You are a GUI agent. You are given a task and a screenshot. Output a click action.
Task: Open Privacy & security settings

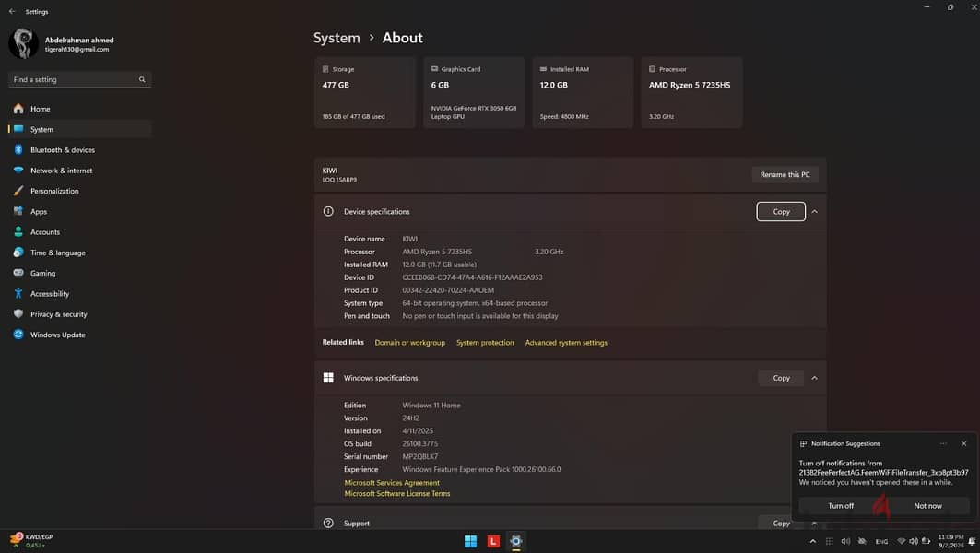click(x=79, y=314)
